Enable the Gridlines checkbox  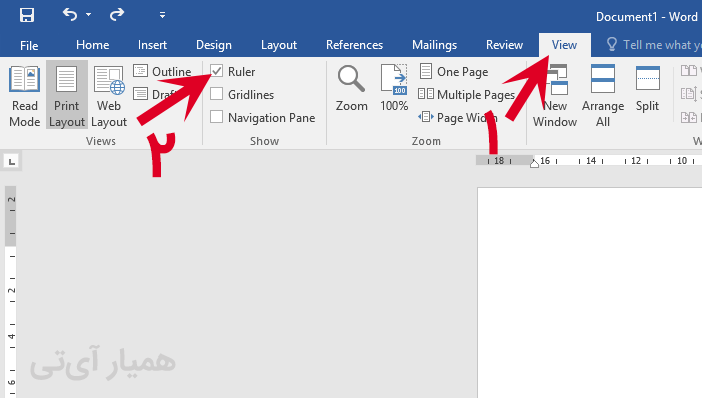tap(217, 94)
